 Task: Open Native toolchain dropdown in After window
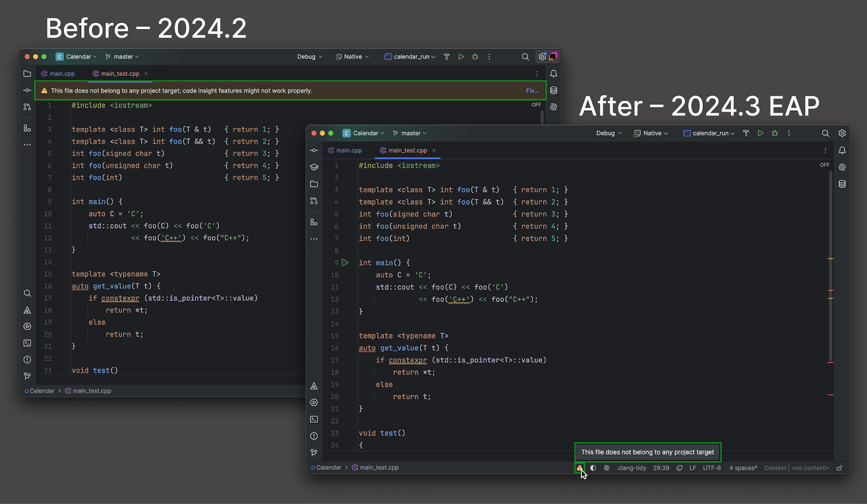651,133
